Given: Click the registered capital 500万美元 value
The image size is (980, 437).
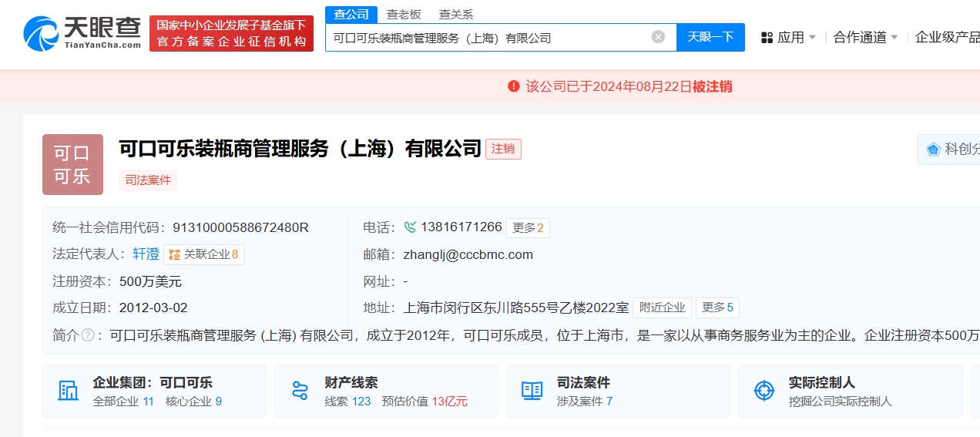Looking at the screenshot, I should click(150, 281).
